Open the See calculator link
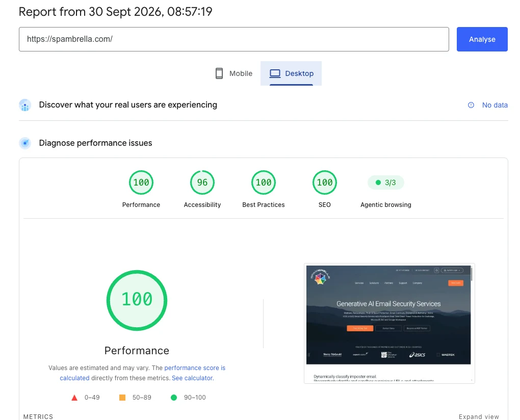 pos(193,378)
